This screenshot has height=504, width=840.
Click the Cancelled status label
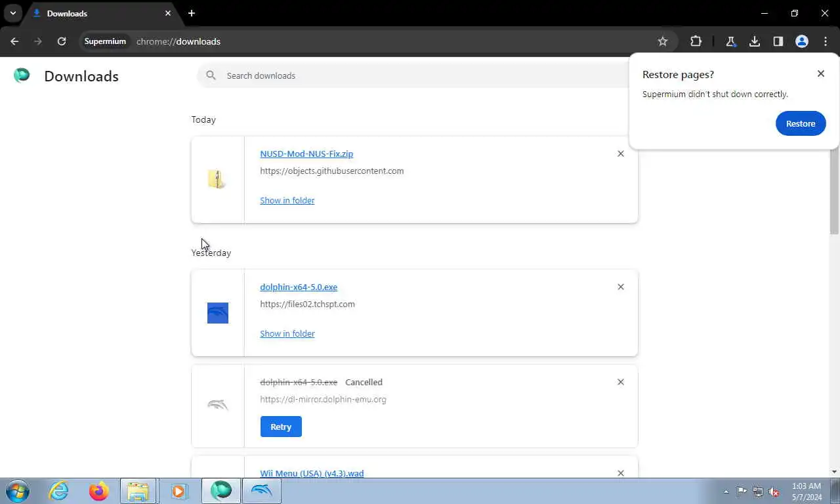click(x=364, y=382)
